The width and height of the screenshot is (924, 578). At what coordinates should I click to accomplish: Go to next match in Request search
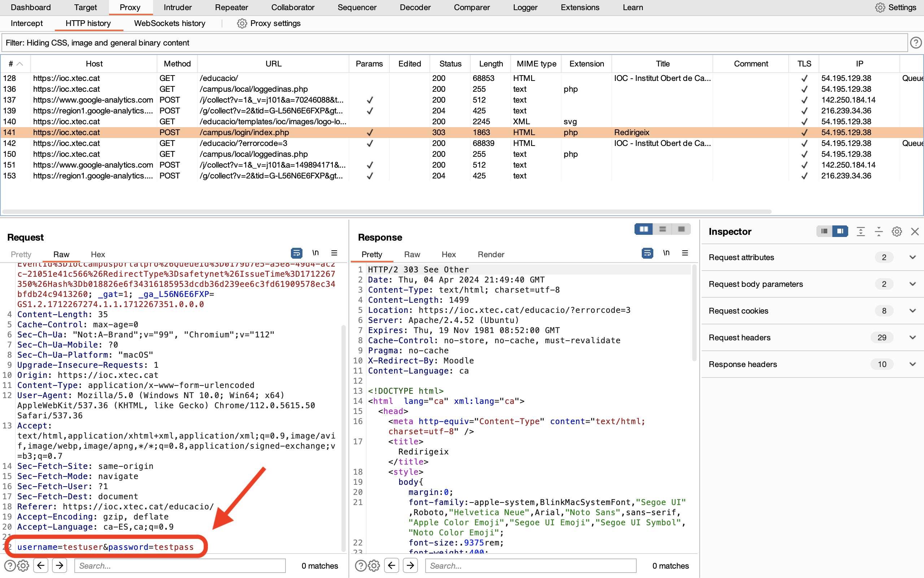click(60, 565)
